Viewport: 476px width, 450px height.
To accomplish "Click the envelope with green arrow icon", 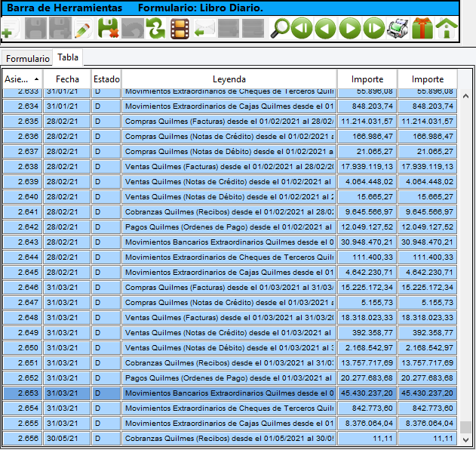I will click(204, 29).
